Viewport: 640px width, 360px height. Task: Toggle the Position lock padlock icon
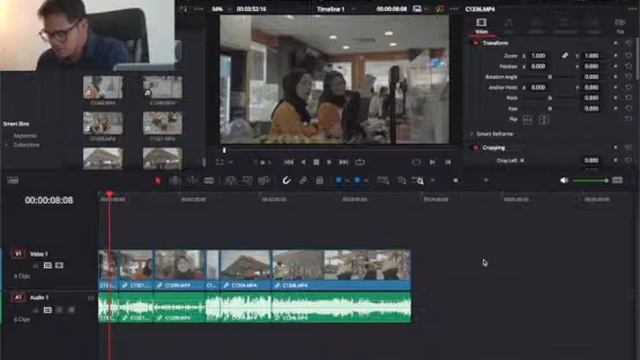(x=320, y=180)
